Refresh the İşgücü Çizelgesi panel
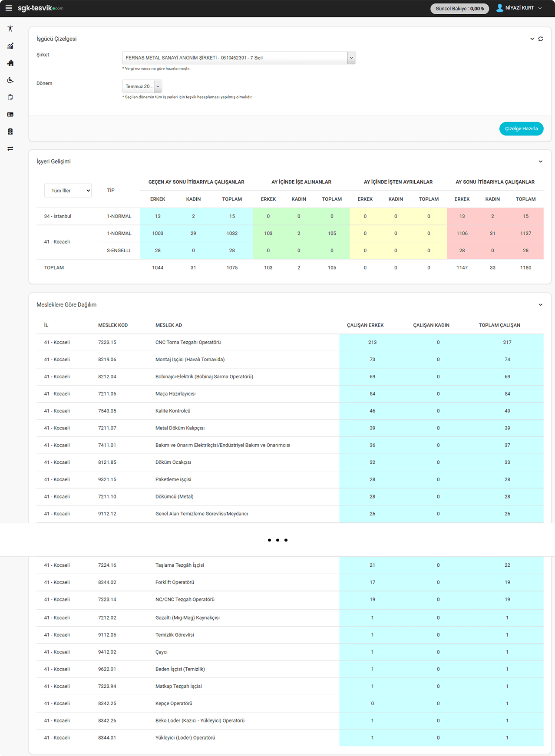 click(541, 39)
